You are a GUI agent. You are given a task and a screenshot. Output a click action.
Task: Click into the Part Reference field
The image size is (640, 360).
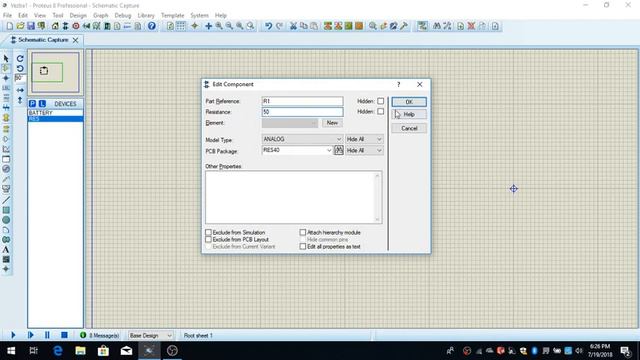click(302, 101)
